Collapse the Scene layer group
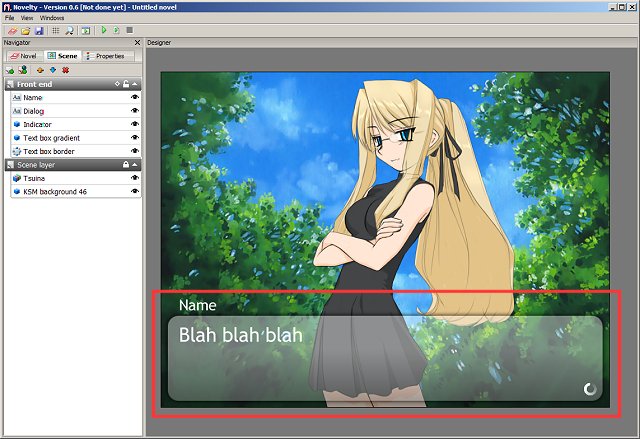The width and height of the screenshot is (640, 439). pyautogui.click(x=135, y=165)
